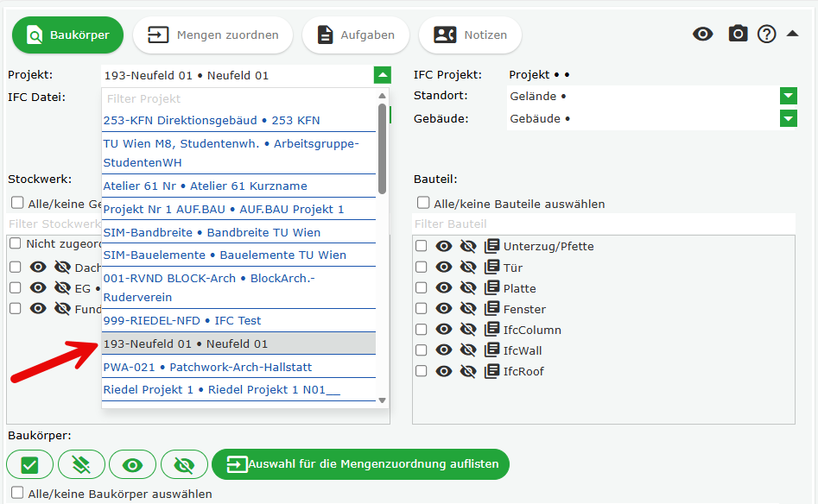This screenshot has width=818, height=504.
Task: Click Auswahl für die Mengenzuordnung auflisten button
Action: click(x=361, y=464)
